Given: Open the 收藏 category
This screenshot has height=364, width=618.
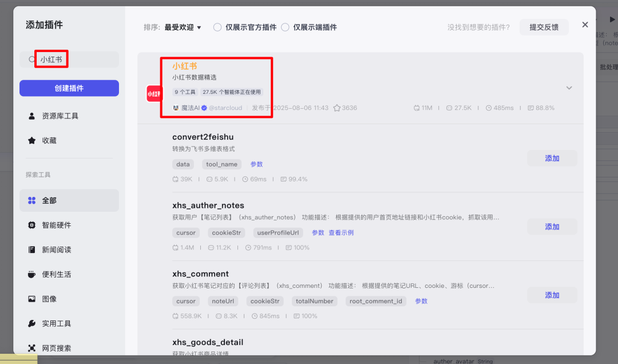Looking at the screenshot, I should 69,140.
